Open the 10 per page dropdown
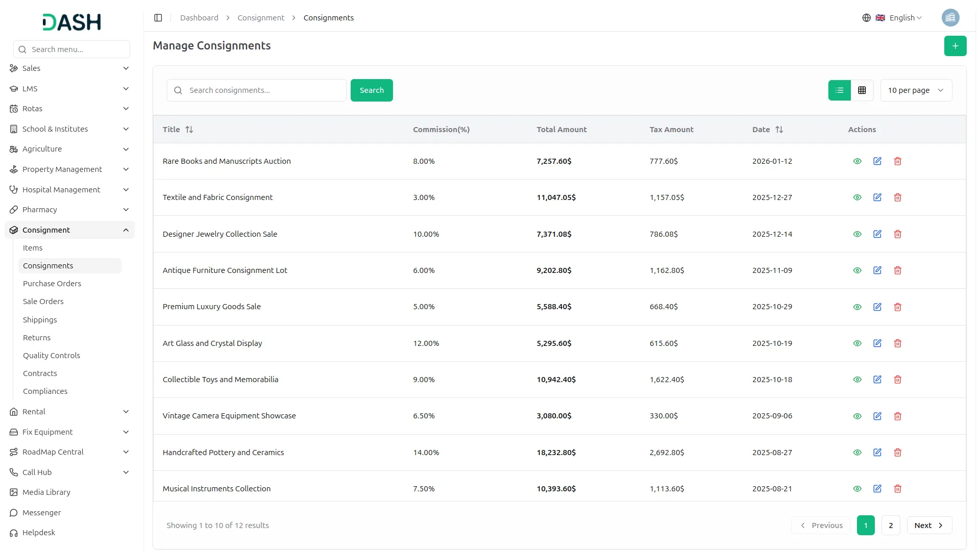The width and height of the screenshot is (980, 551). click(916, 90)
